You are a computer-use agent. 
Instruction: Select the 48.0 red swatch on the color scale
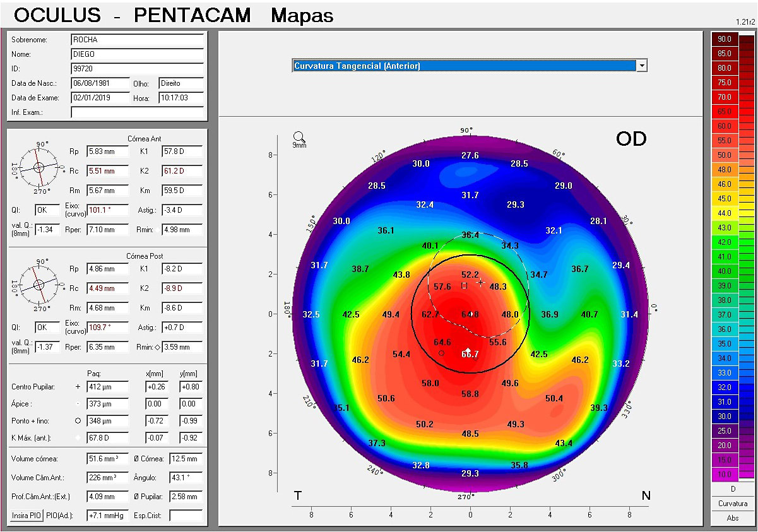(724, 169)
